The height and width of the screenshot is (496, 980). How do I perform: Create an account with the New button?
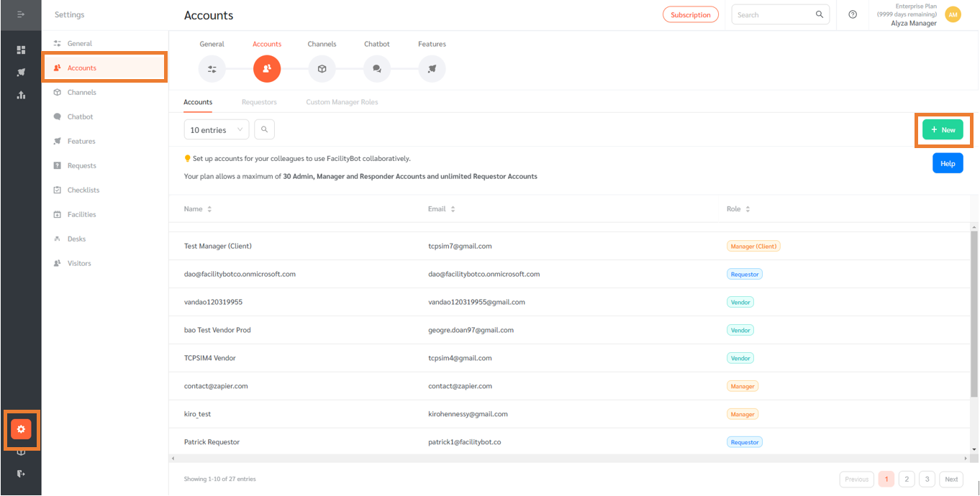943,129
